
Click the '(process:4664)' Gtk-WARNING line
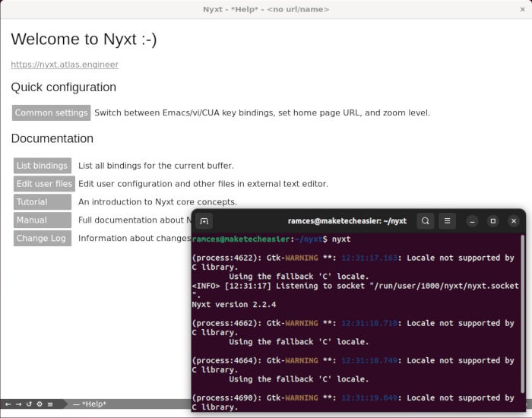[353, 366]
